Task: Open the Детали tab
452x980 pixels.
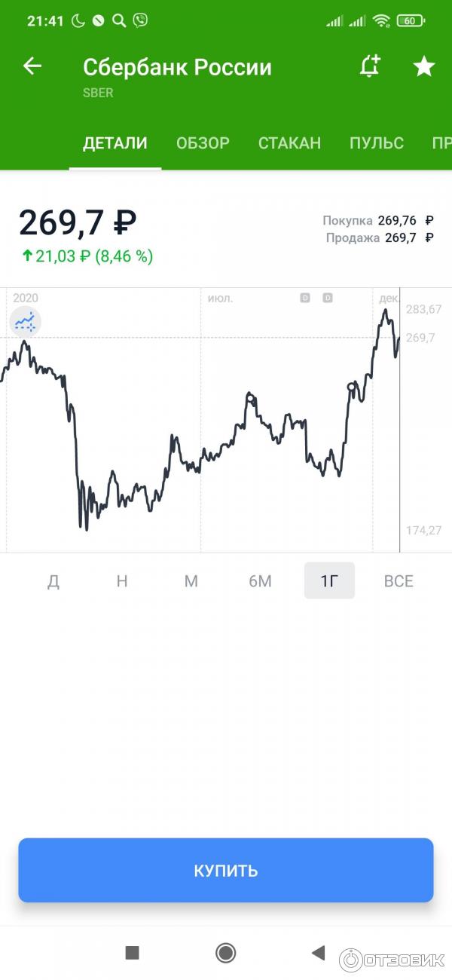Action: coord(115,143)
